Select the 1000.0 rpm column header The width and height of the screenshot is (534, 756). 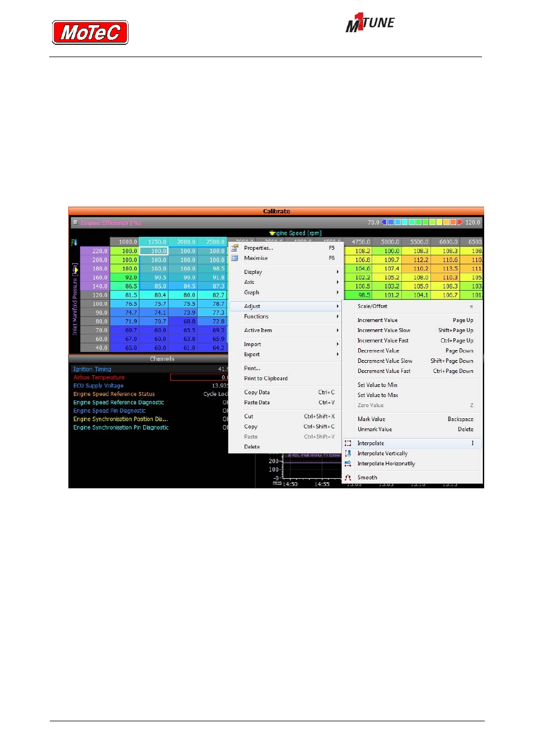[x=124, y=242]
